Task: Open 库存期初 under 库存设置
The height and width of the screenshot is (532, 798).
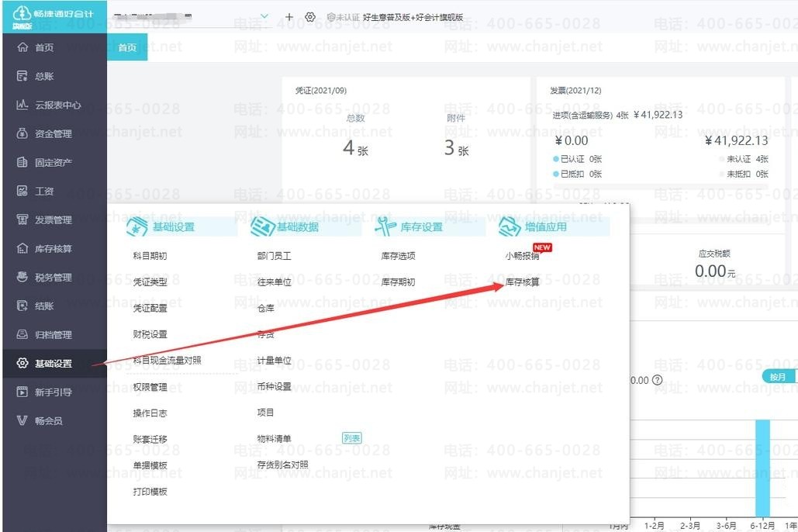Action: [398, 282]
